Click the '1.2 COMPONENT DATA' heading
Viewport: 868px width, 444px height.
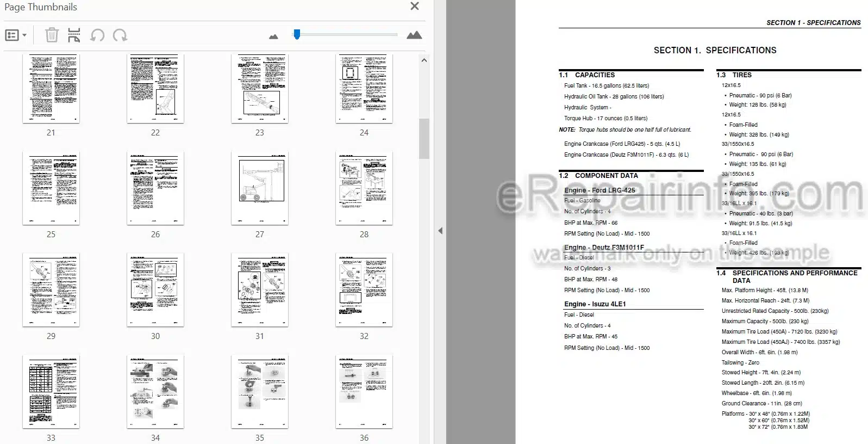tap(598, 176)
